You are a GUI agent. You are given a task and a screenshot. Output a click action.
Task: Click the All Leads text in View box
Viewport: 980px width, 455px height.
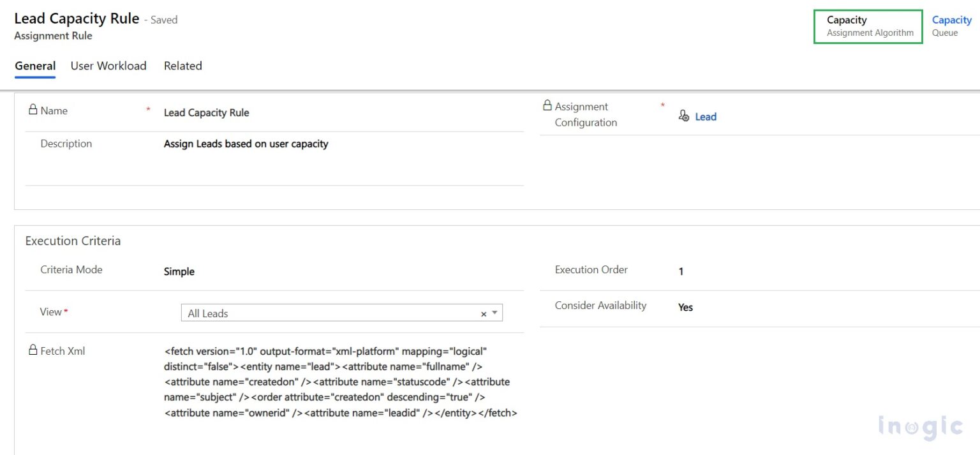(208, 313)
